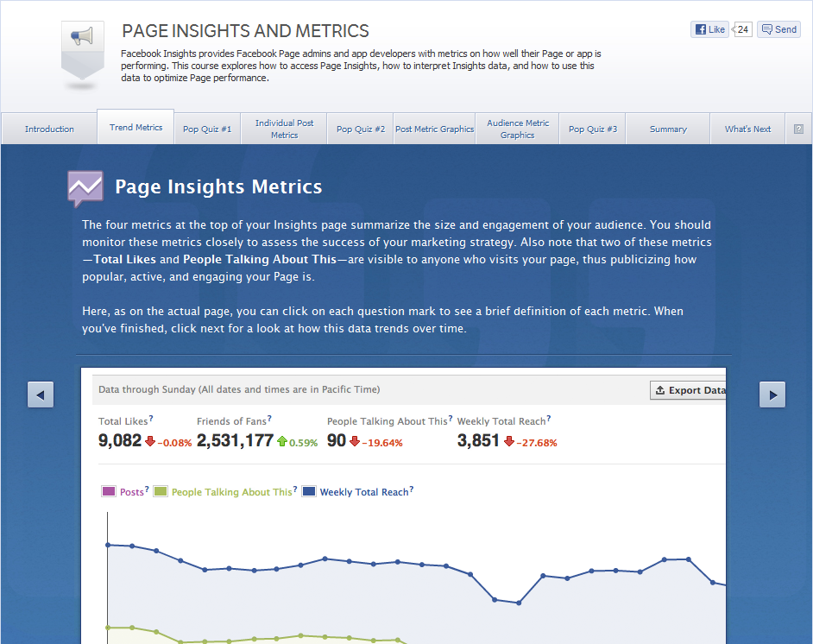Open Pop Quiz #1 tab
Image resolution: width=813 pixels, height=644 pixels.
coord(207,129)
